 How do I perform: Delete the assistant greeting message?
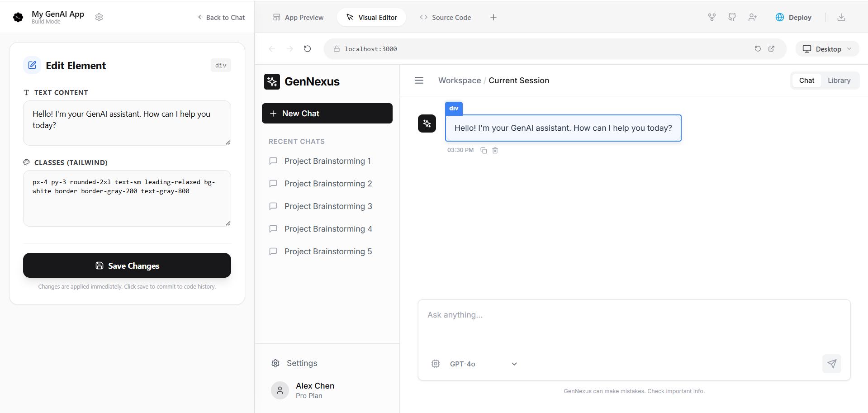(495, 150)
